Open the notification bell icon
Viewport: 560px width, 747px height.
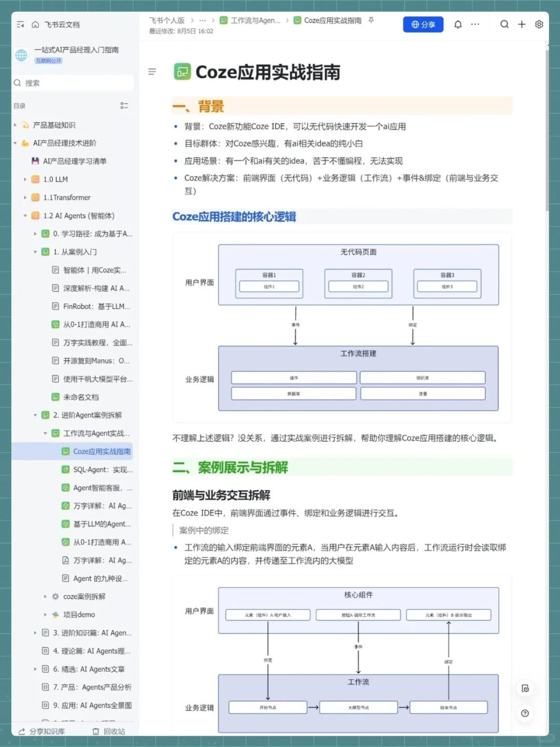point(458,24)
